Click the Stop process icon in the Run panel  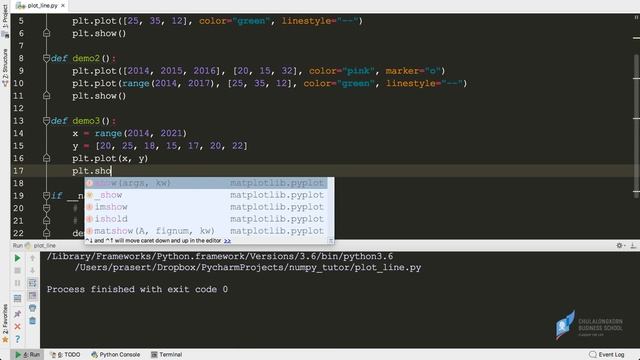coord(17,270)
